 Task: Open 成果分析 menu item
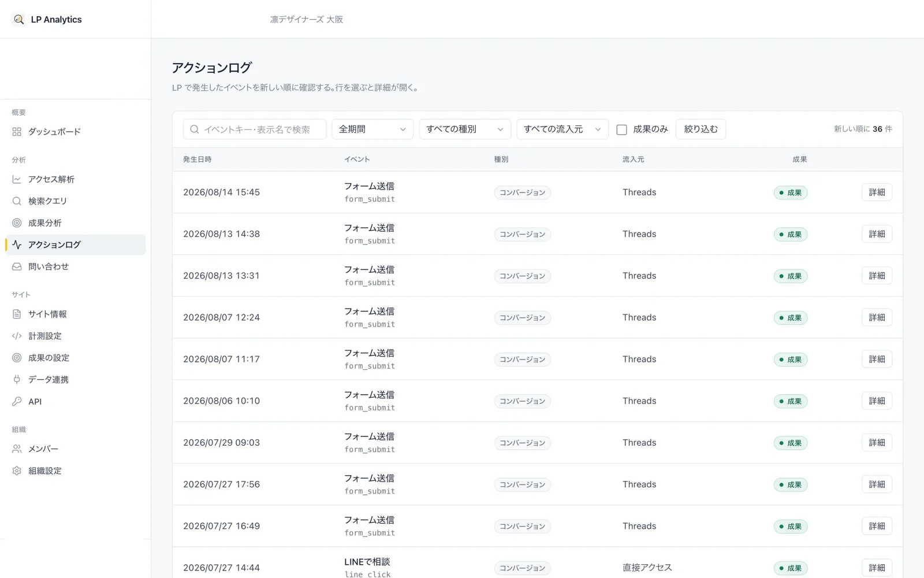[x=75, y=223]
